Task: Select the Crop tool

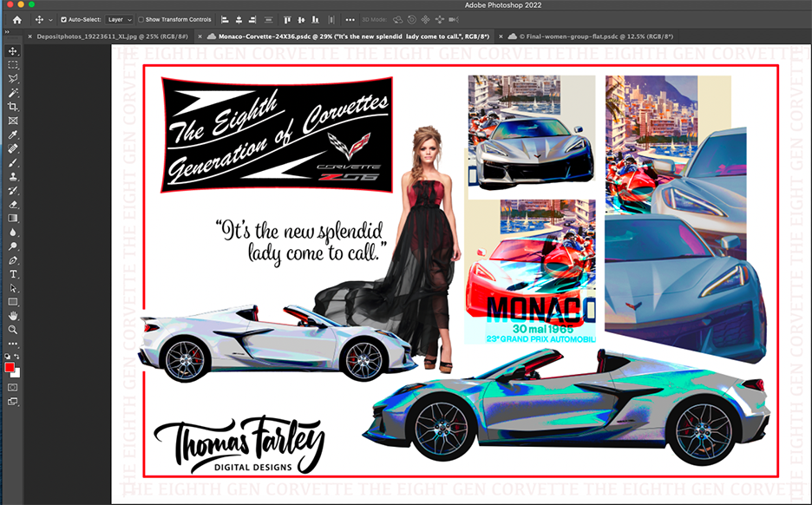Action: tap(13, 107)
